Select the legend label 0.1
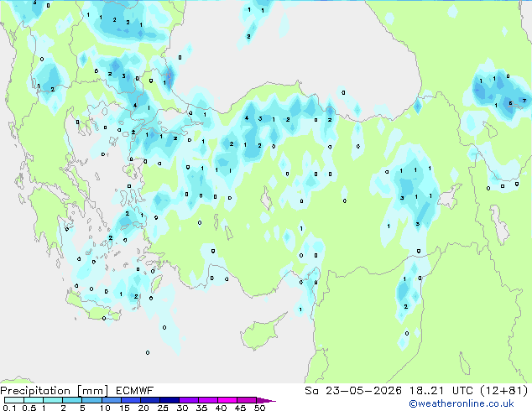Image resolution: width=532 pixels, height=411 pixels. point(9,408)
